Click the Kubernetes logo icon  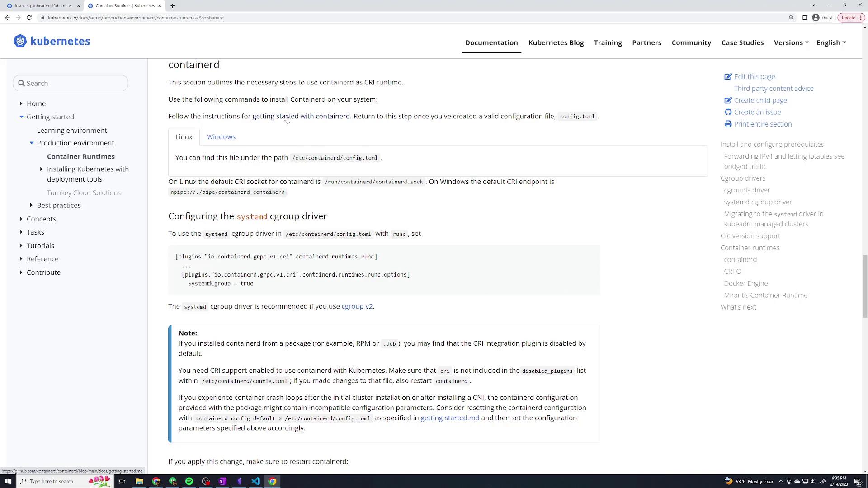20,41
